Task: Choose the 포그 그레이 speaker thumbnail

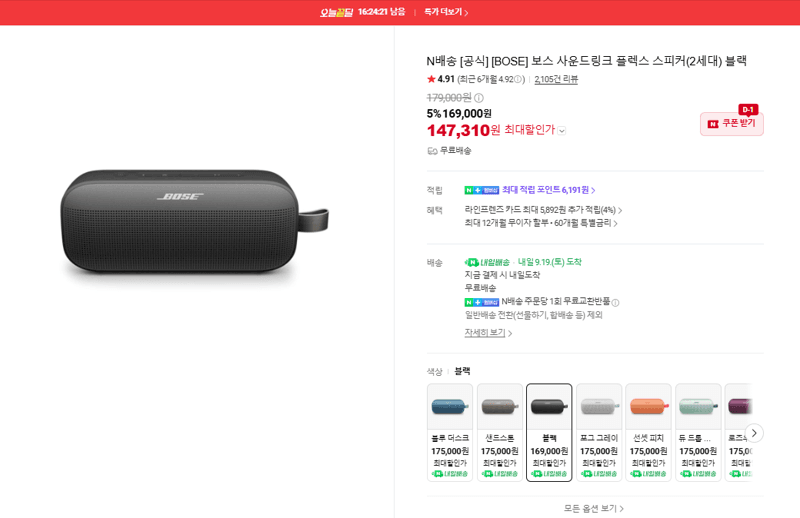Action: pyautogui.click(x=599, y=407)
